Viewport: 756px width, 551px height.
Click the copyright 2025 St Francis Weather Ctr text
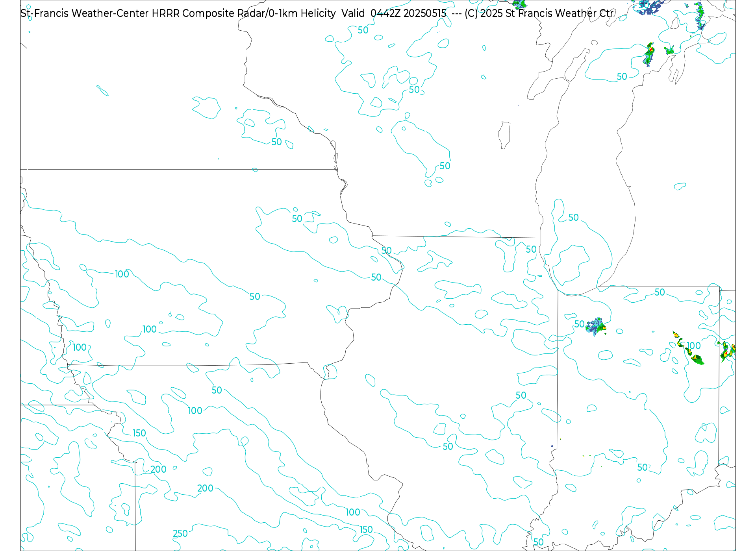[x=539, y=13]
